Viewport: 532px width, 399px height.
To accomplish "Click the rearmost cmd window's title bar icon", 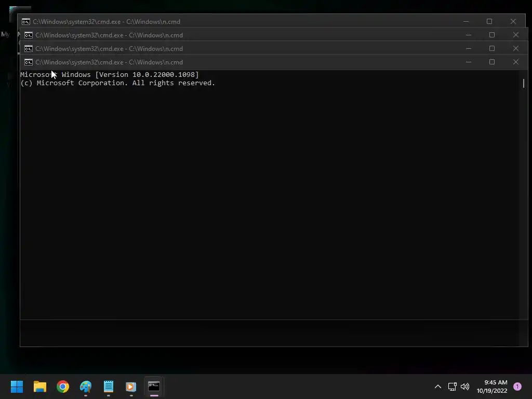I will 26,22.
